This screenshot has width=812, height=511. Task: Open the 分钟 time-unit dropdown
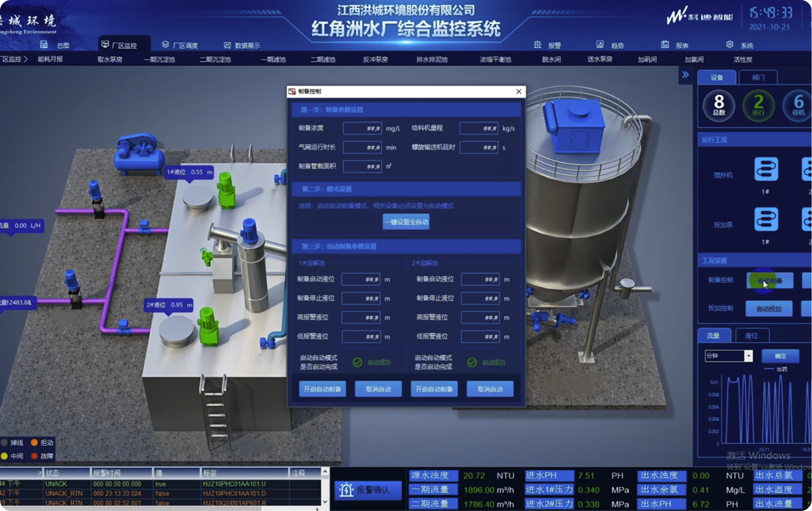tap(748, 356)
